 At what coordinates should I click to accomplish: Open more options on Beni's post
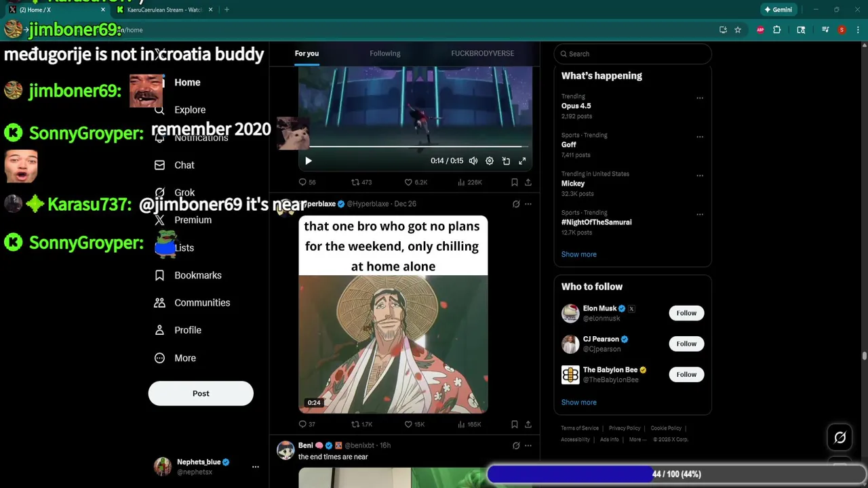528,446
